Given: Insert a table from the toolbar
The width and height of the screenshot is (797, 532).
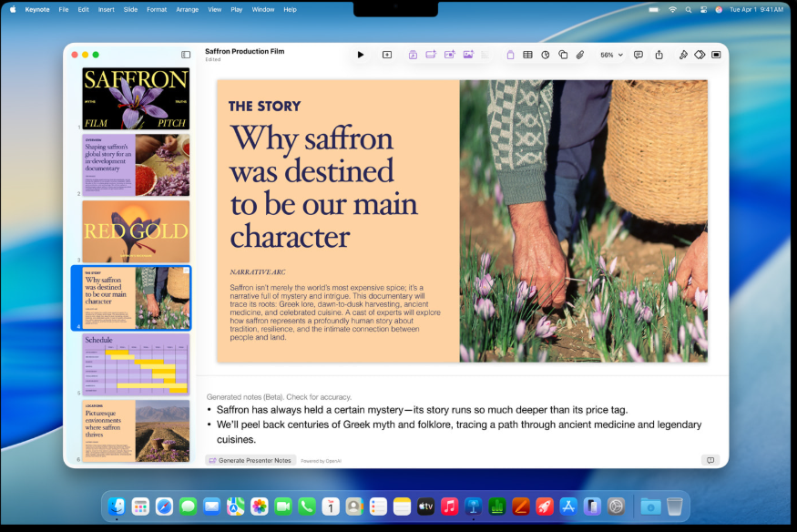Looking at the screenshot, I should (527, 55).
